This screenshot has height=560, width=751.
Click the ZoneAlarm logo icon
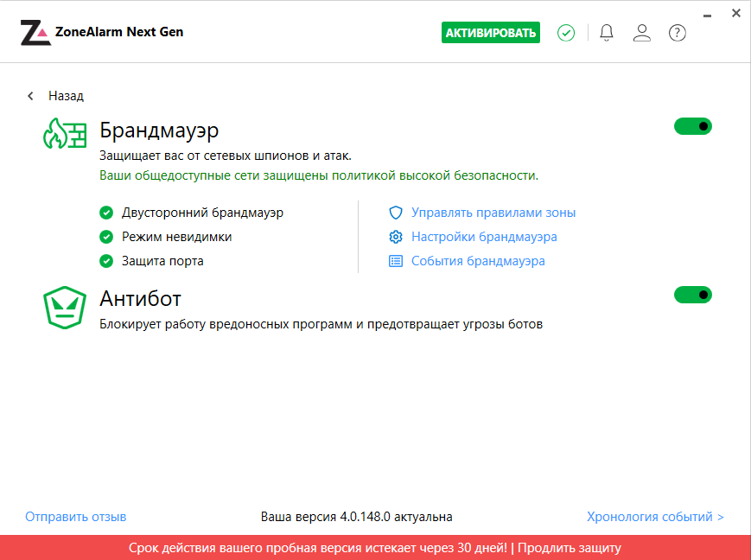tap(35, 33)
